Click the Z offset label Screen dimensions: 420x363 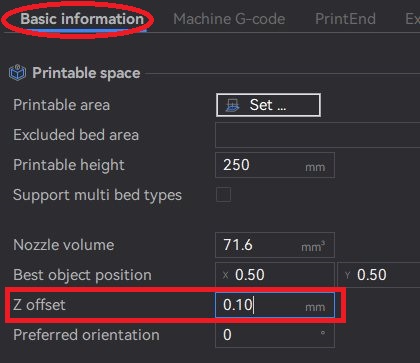[x=39, y=305]
